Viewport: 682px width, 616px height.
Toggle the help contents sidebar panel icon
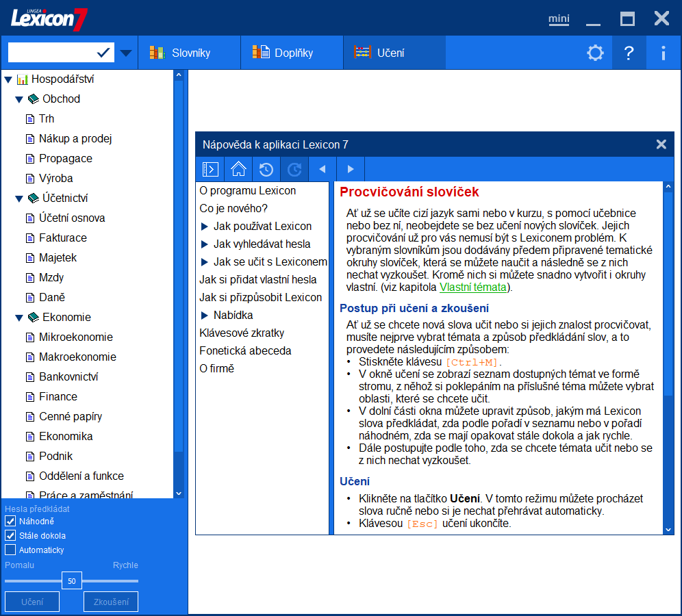coord(210,168)
